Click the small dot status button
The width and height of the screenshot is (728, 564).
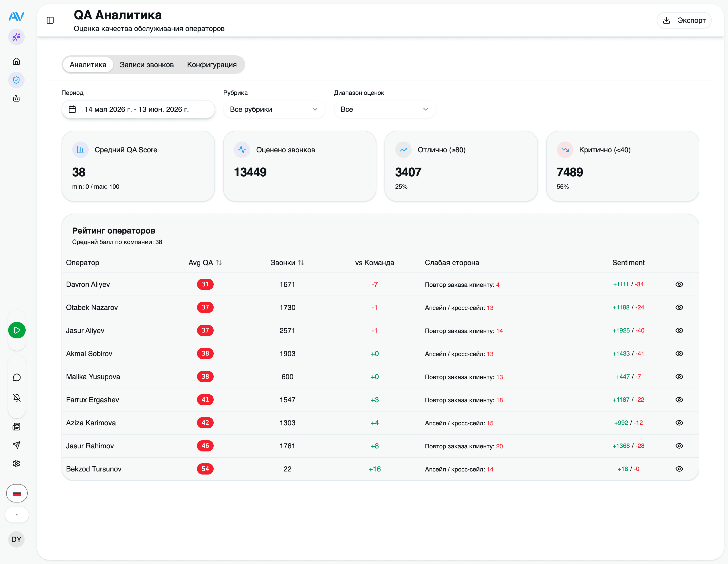pyautogui.click(x=17, y=515)
